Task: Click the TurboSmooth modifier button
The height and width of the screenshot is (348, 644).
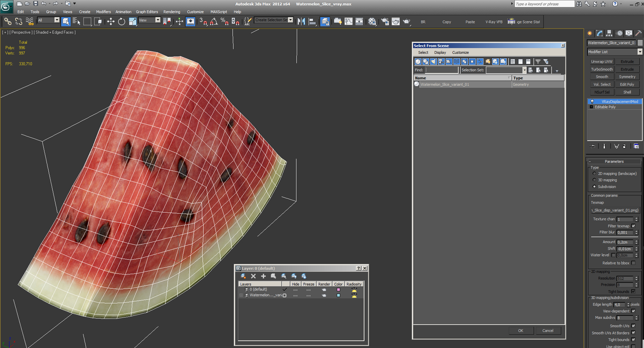Action: point(602,69)
